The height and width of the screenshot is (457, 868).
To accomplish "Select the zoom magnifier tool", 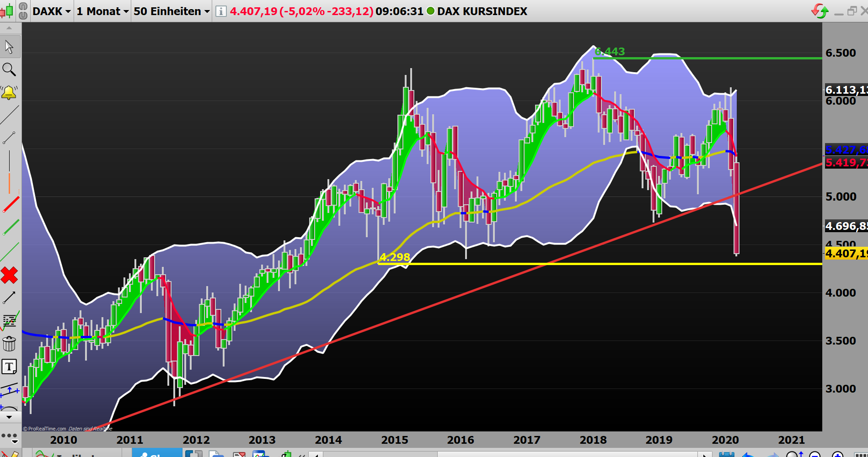I will pos(10,69).
